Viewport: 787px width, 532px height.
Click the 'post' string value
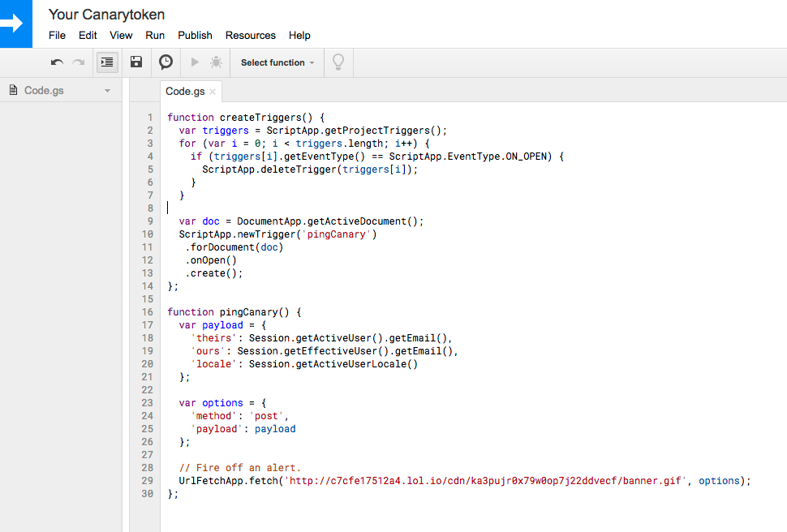coord(266,416)
